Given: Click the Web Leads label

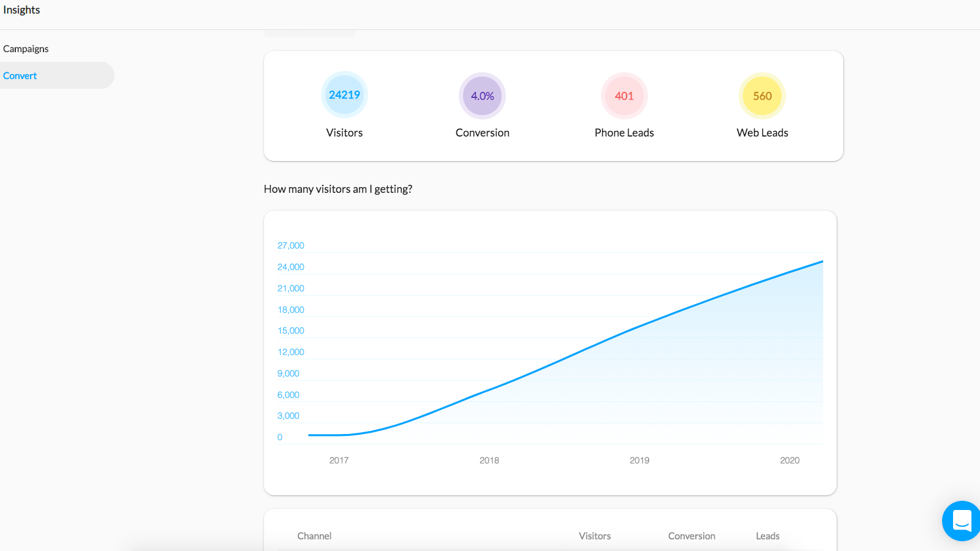Looking at the screenshot, I should click(762, 133).
